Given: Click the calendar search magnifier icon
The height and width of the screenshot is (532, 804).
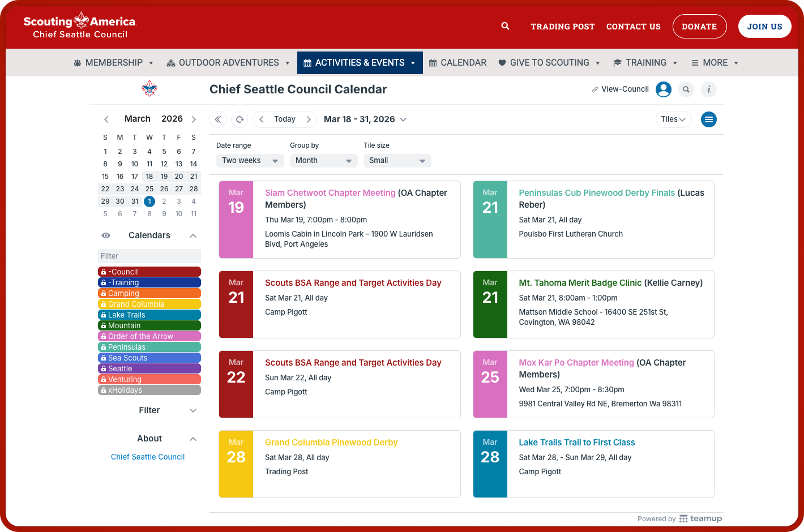Looking at the screenshot, I should 686,89.
